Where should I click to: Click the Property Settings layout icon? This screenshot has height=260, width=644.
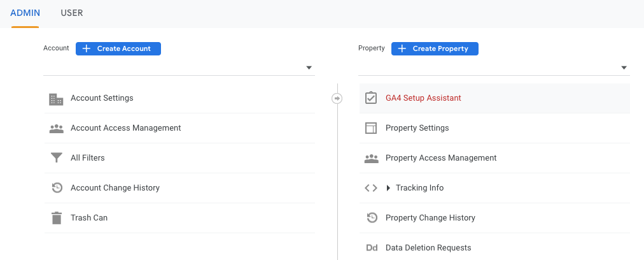pos(371,128)
